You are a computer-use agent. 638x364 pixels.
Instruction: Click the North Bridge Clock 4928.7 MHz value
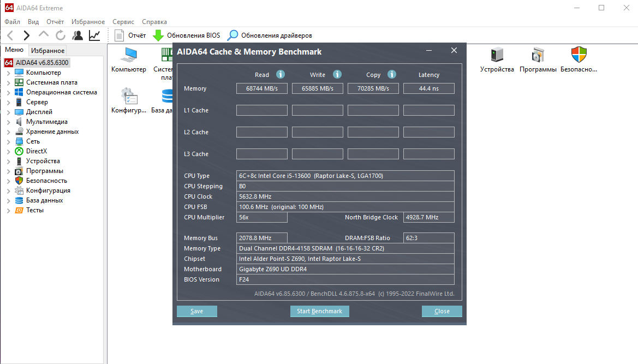pos(429,217)
